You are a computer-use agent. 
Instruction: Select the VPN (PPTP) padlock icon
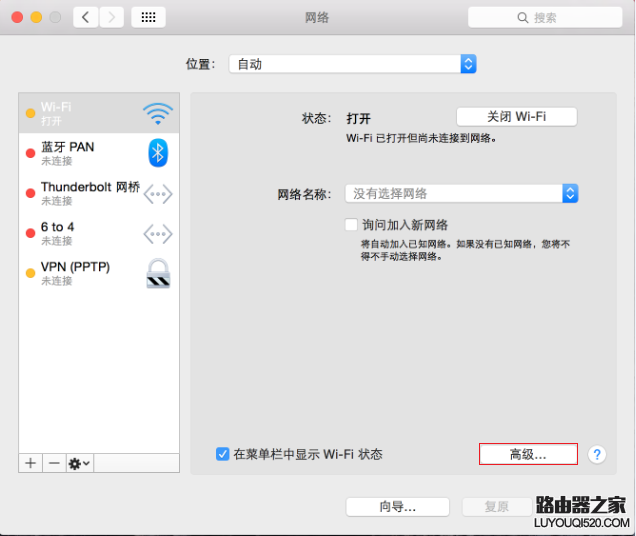coord(158,273)
